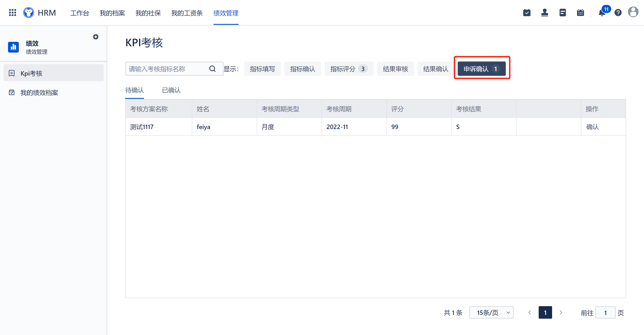Select page 1 in pagination
Image resolution: width=644 pixels, height=335 pixels.
point(545,312)
